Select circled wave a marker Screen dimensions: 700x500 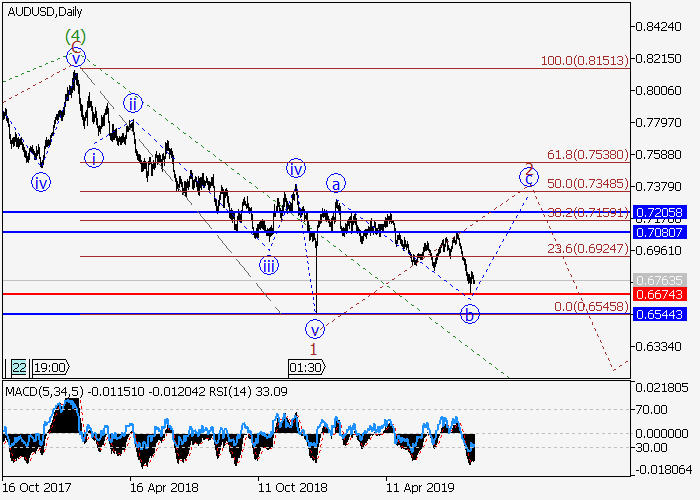coord(337,184)
